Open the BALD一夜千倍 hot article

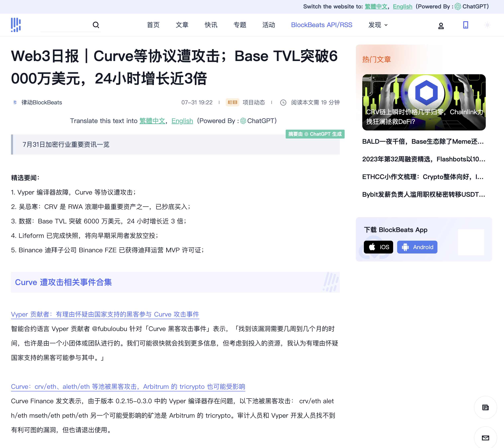(423, 142)
